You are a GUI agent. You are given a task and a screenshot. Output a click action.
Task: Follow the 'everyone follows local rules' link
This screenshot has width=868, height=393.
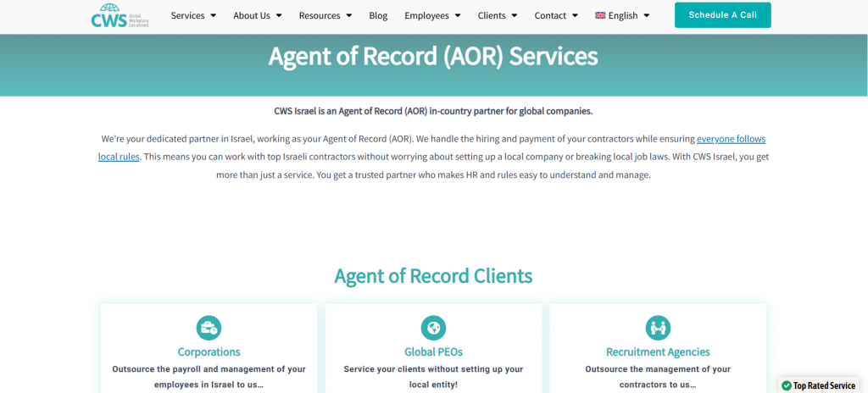point(731,139)
